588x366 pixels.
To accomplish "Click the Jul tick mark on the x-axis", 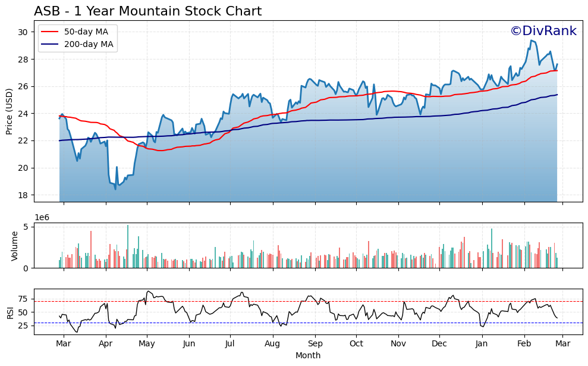I will pos(231,337).
